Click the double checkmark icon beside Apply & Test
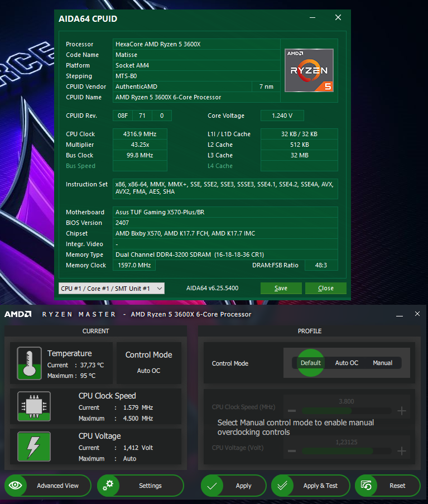 point(282,486)
